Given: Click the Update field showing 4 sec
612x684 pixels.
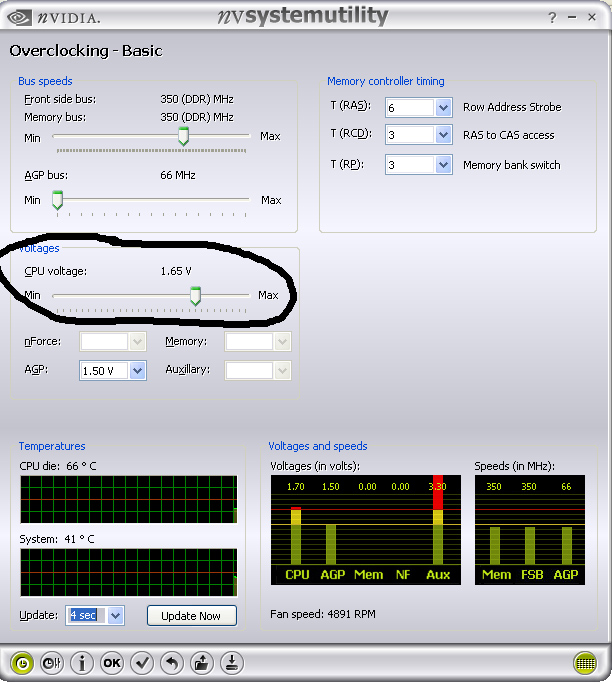Looking at the screenshot, I should point(87,616).
